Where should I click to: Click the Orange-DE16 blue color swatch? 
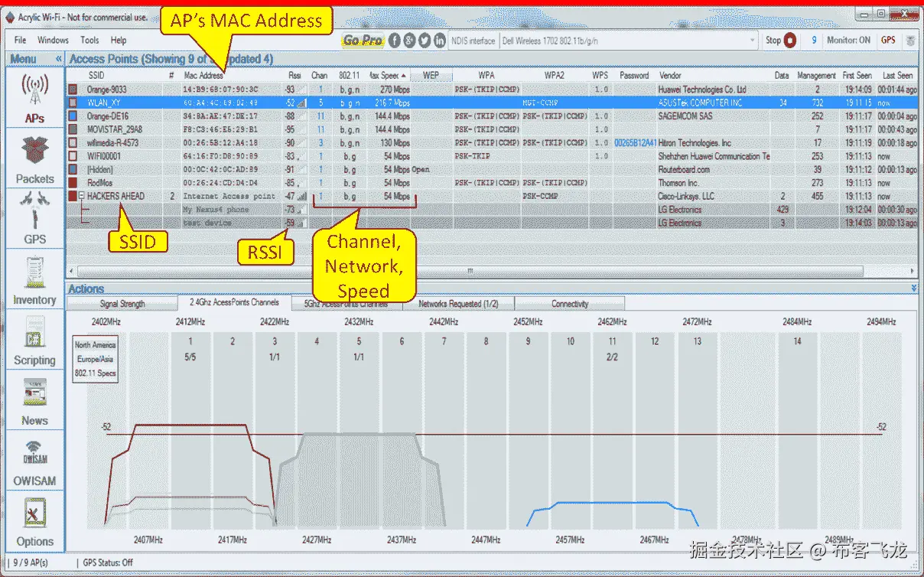(73, 116)
